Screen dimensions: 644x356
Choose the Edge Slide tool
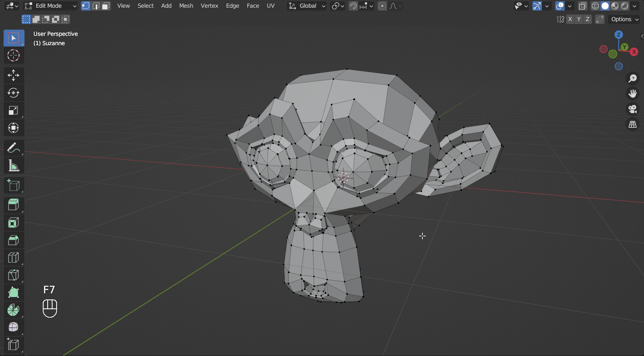(14, 345)
